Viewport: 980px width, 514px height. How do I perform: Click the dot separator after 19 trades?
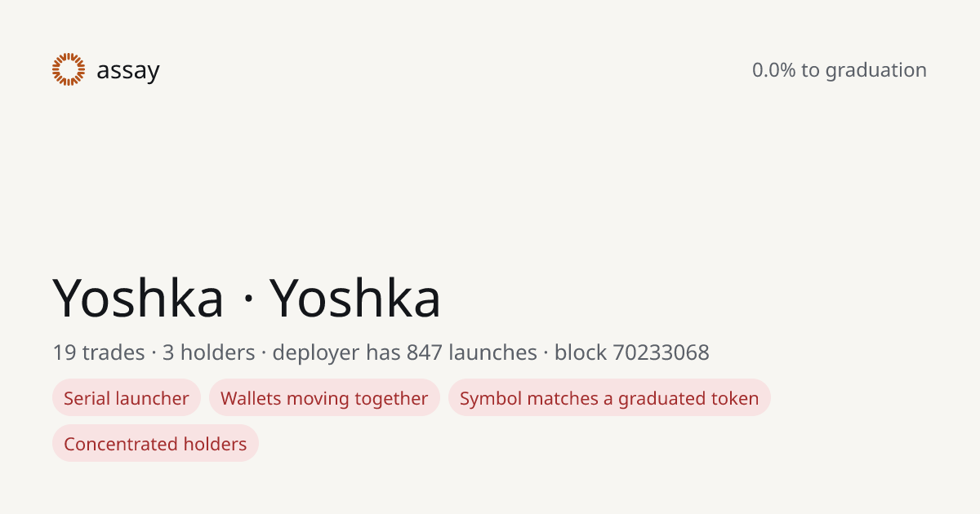click(154, 353)
